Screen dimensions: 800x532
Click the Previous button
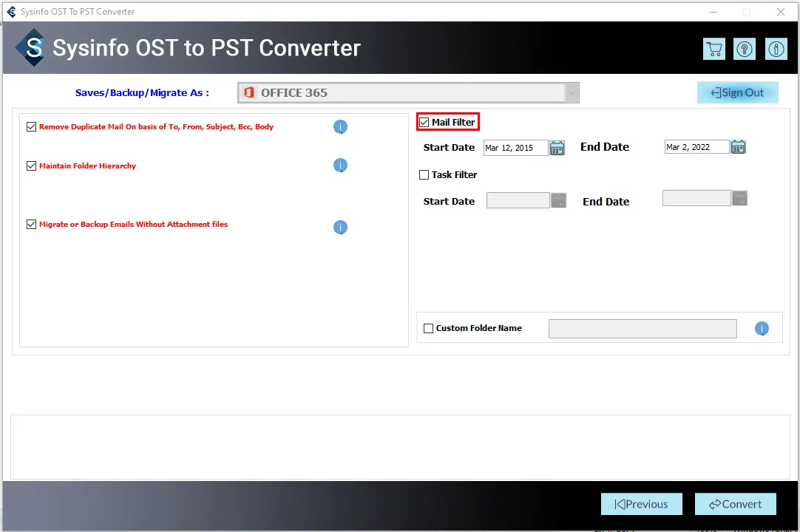tap(641, 504)
